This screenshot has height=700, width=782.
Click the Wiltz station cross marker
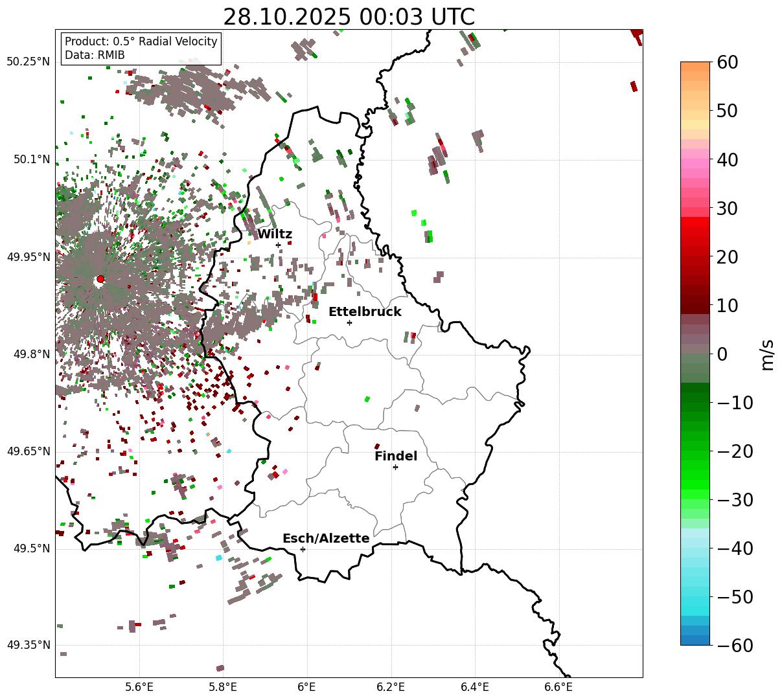(x=279, y=245)
